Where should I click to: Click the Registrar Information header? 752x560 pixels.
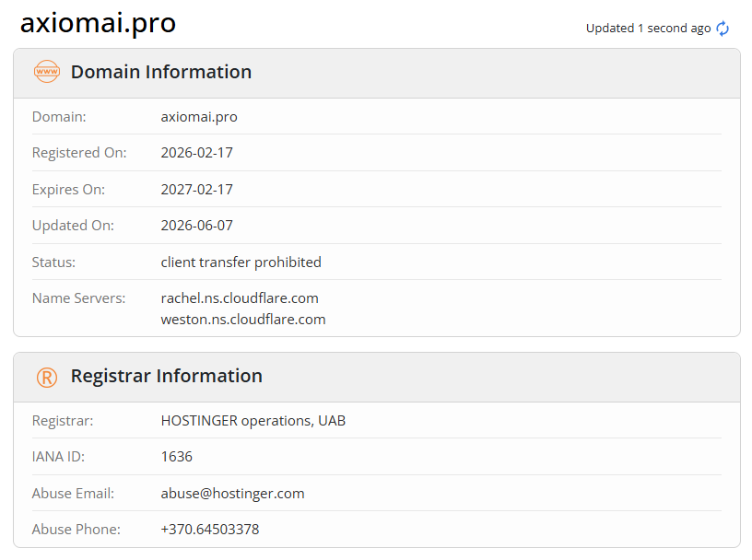click(167, 376)
